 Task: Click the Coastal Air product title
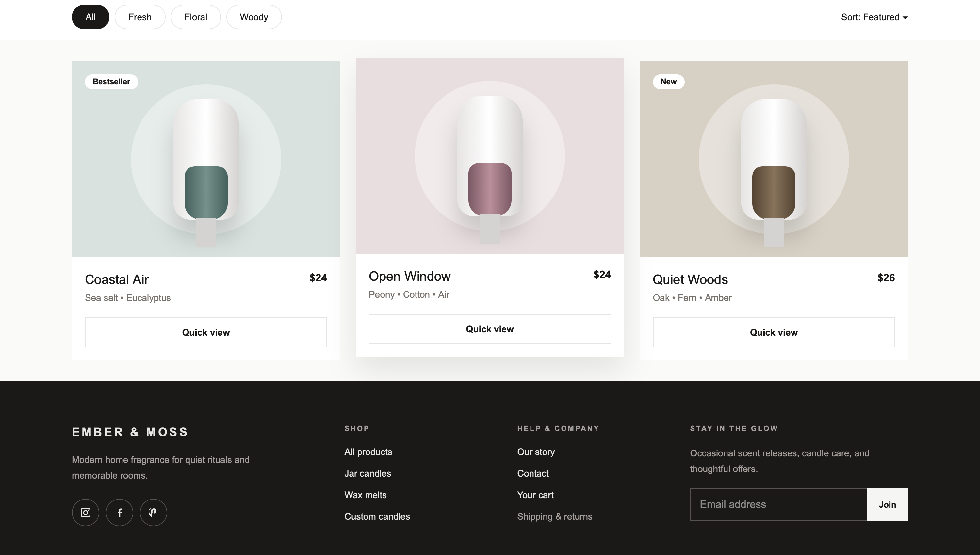pos(117,279)
